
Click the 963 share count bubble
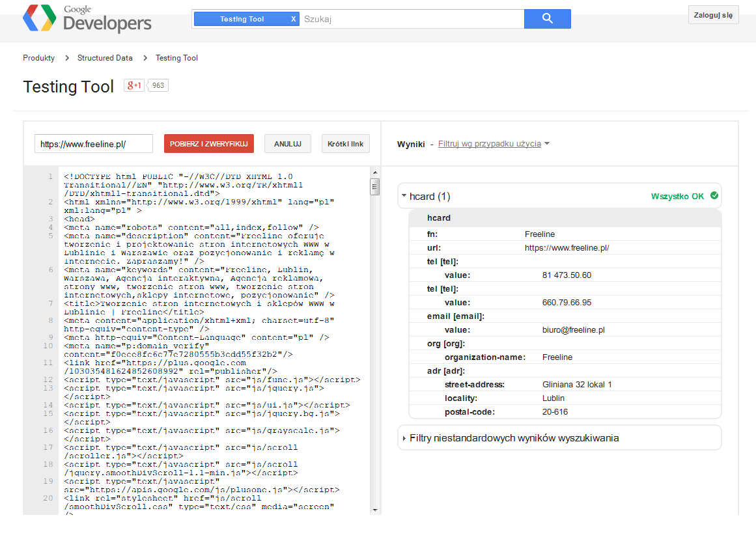(158, 85)
